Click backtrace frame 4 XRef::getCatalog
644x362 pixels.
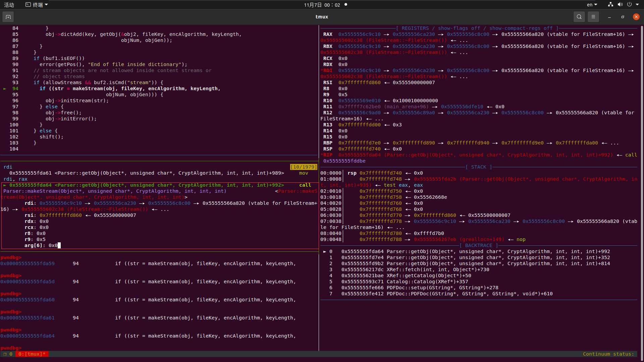400,276
